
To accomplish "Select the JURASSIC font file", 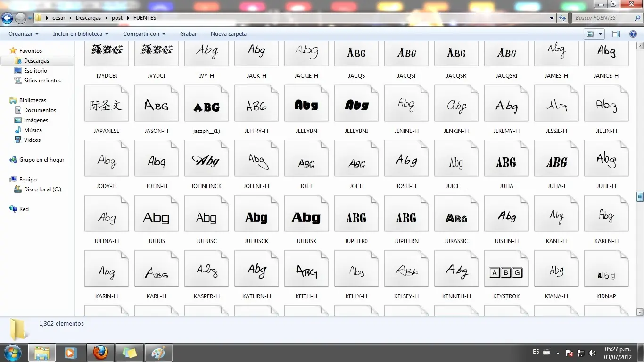I will [x=456, y=220].
